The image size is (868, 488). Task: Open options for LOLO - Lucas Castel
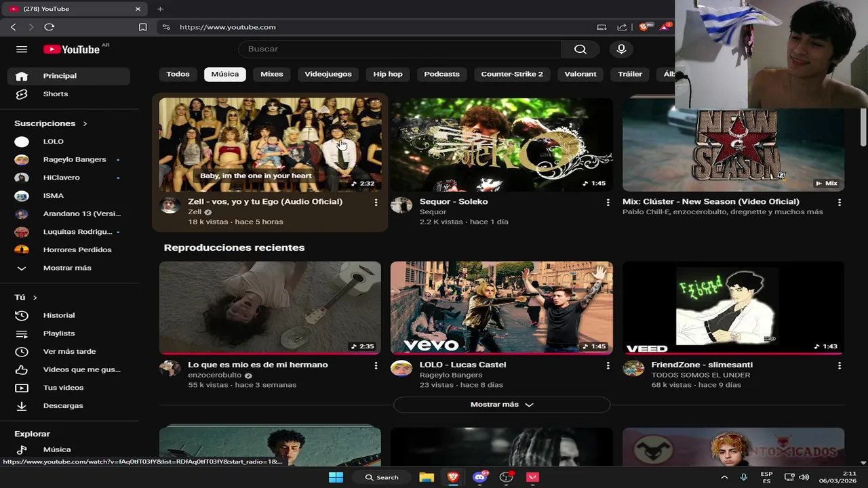click(608, 365)
